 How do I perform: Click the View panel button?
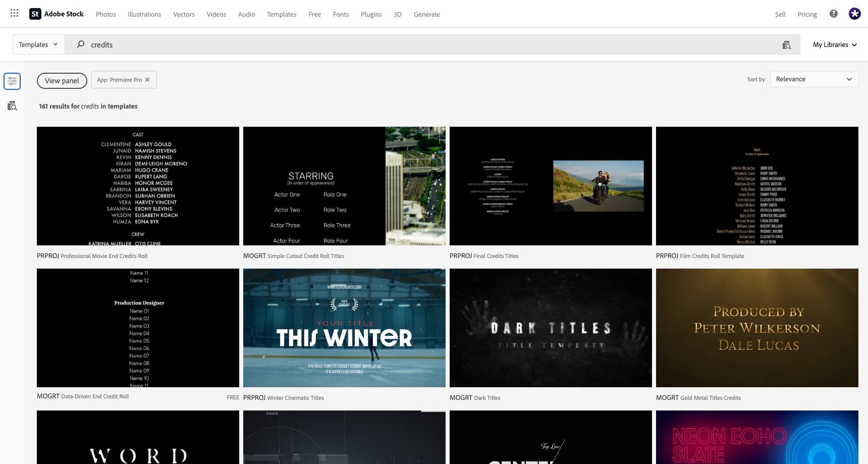click(62, 80)
